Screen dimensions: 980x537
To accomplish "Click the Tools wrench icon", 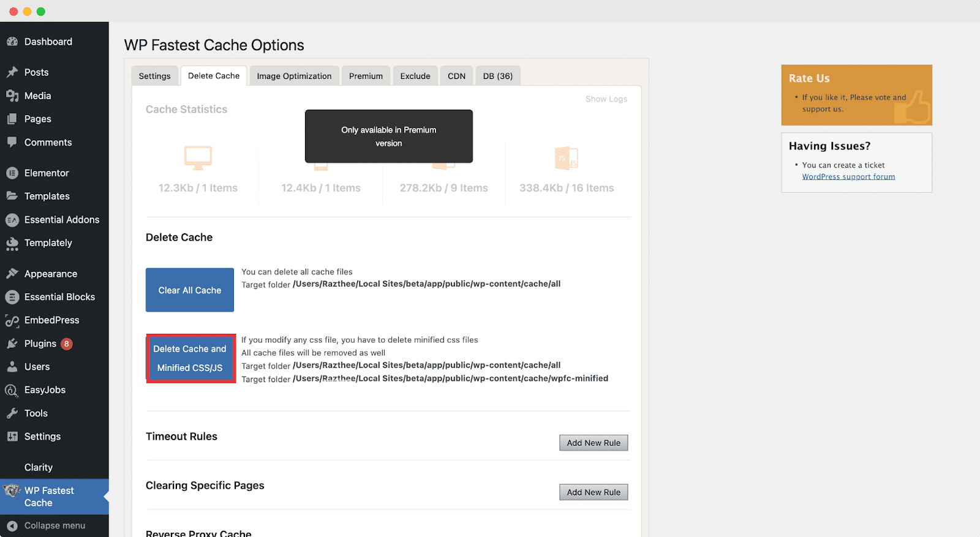I will pos(12,413).
